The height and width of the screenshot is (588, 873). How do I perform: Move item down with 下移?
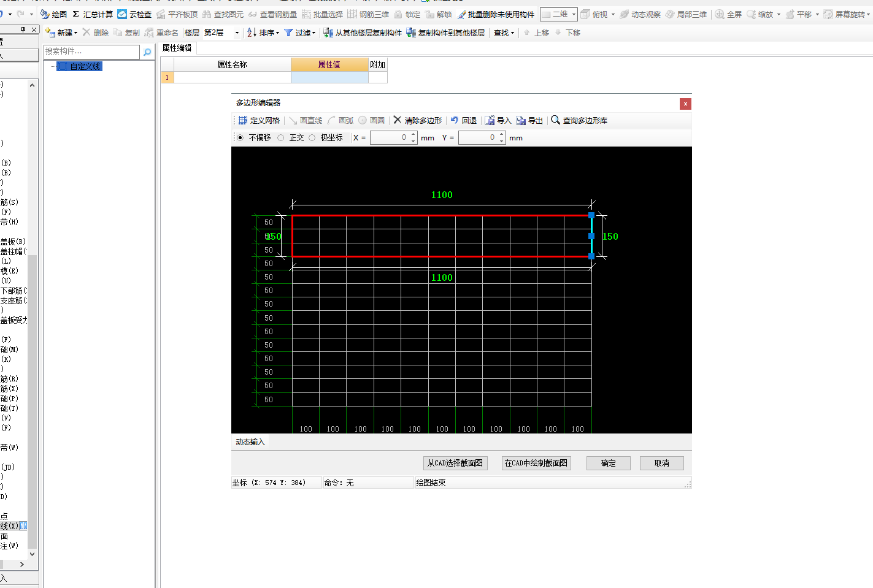click(567, 32)
